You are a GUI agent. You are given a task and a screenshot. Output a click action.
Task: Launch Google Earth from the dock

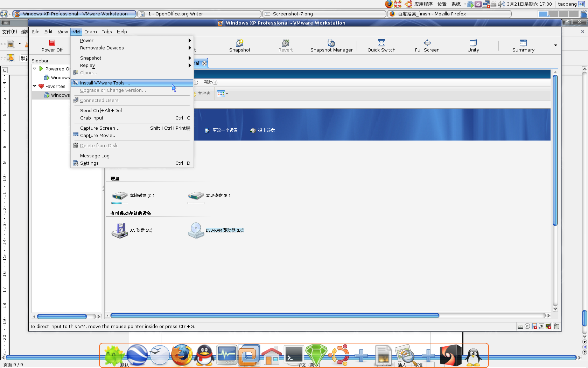coord(137,355)
